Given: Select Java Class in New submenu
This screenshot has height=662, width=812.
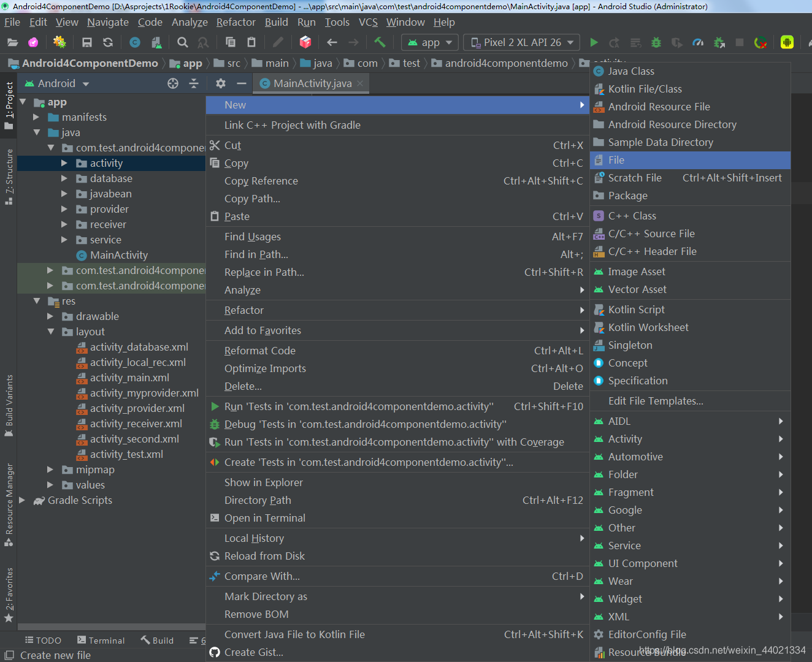Looking at the screenshot, I should point(690,71).
